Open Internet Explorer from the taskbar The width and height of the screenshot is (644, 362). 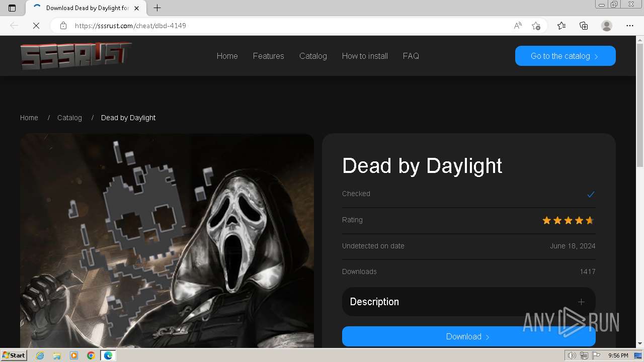tap(40, 355)
